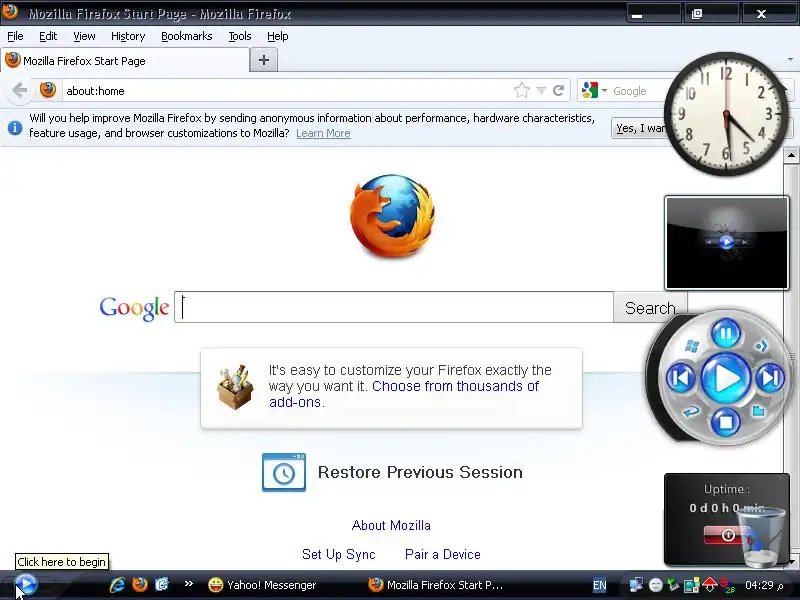Open the Bookmarks menu
Viewport: 800px width, 600px height.
tap(187, 36)
